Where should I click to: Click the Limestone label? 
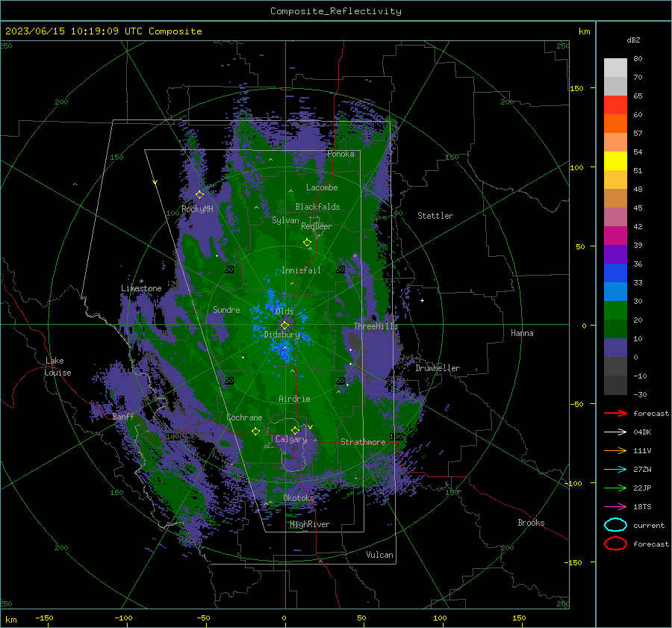point(141,288)
